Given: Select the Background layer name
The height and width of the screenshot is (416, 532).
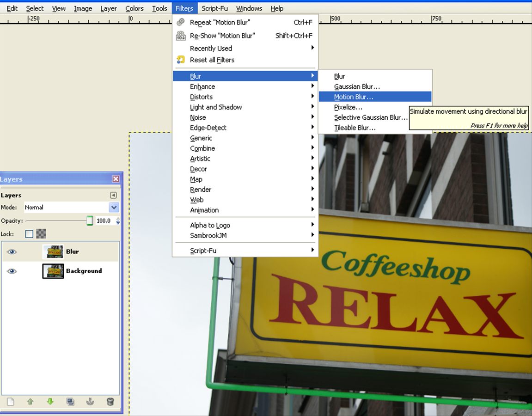Looking at the screenshot, I should coord(84,271).
